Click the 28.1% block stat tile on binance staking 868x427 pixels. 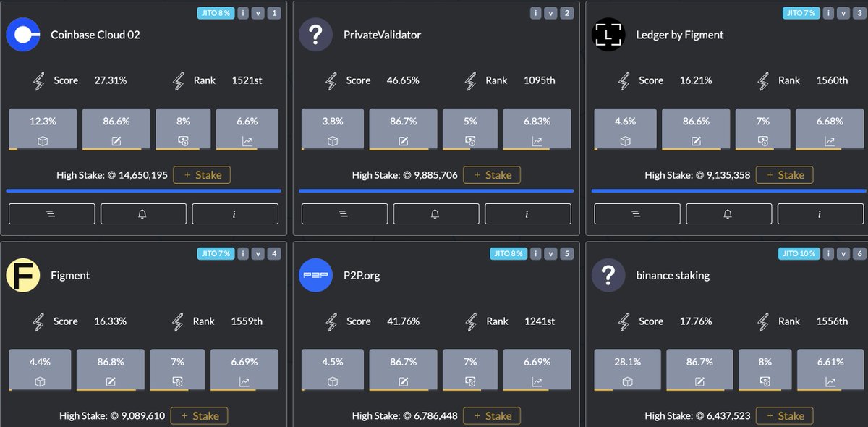627,370
